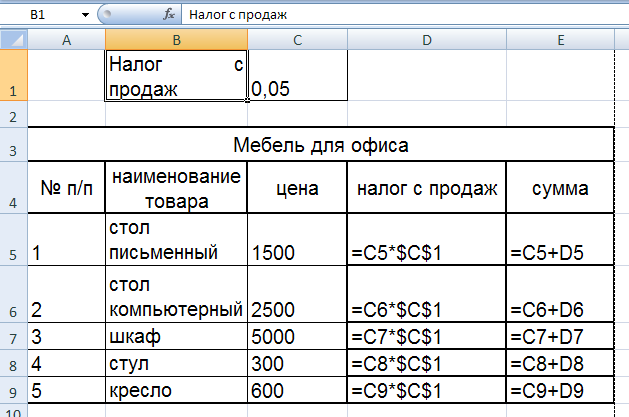Click cell "кресло"
This screenshot has width=629, height=417.
(177, 390)
